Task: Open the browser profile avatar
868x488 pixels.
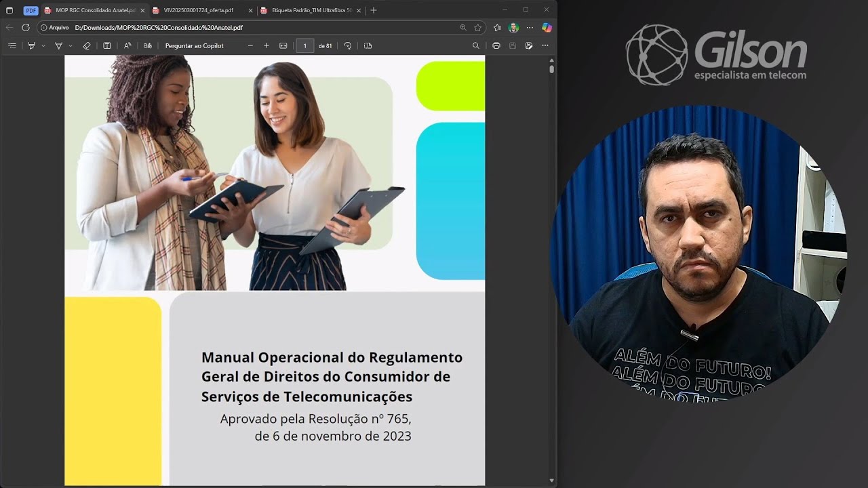Action: coord(513,28)
